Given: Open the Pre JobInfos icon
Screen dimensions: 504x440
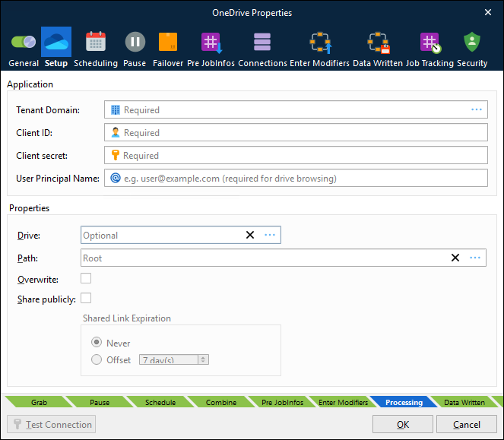Looking at the screenshot, I should coord(211,43).
